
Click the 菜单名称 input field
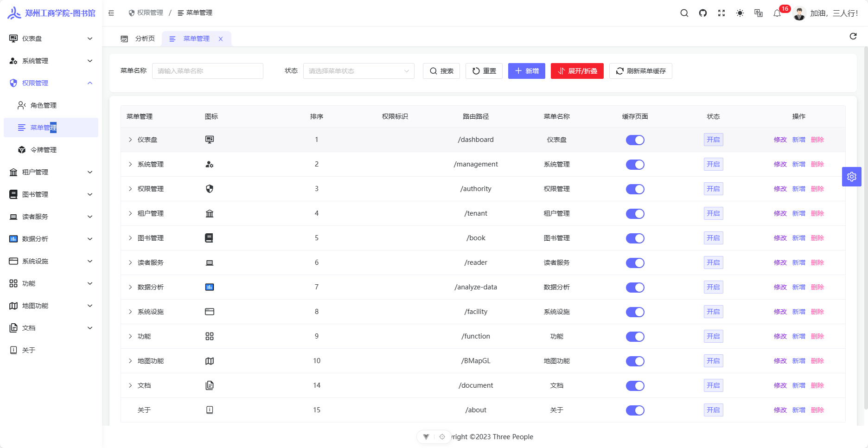[208, 71]
